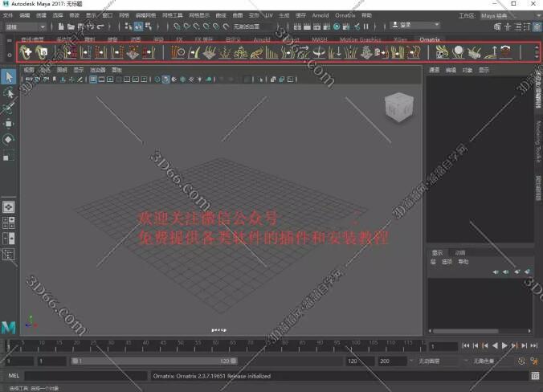Choose the Paint selection tool

pyautogui.click(x=9, y=108)
